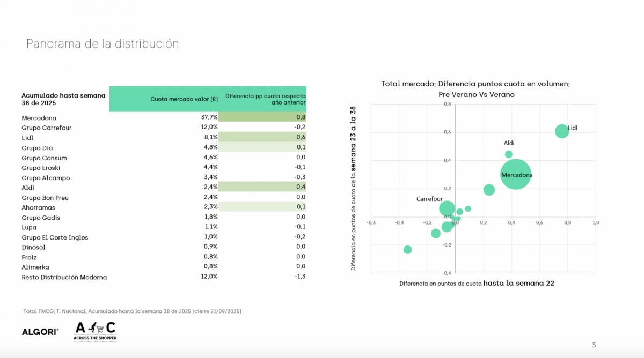Select the large Mercadona bubble
This screenshot has width=644, height=358.
tap(516, 174)
